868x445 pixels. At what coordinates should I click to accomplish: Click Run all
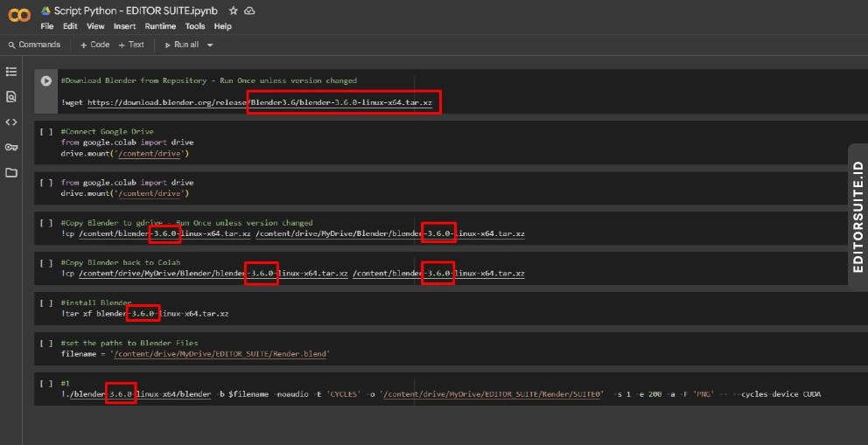(182, 45)
